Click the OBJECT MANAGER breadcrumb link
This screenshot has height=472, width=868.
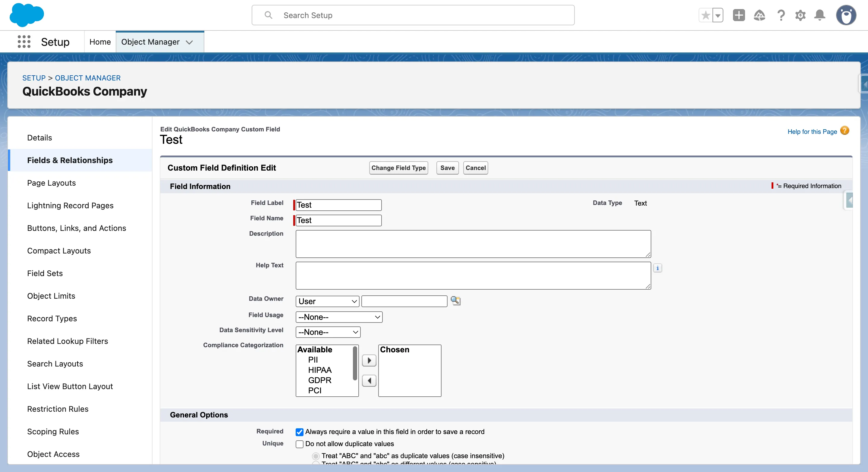[88, 78]
